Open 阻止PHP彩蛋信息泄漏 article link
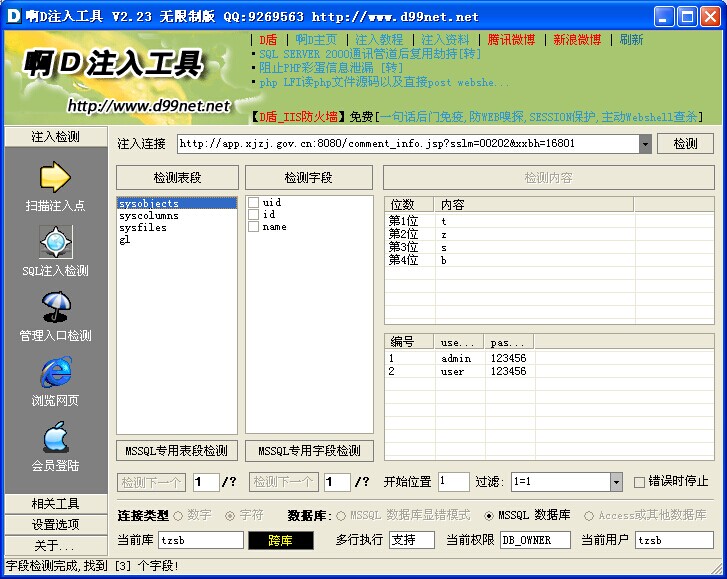The width and height of the screenshot is (727, 579). [x=331, y=68]
